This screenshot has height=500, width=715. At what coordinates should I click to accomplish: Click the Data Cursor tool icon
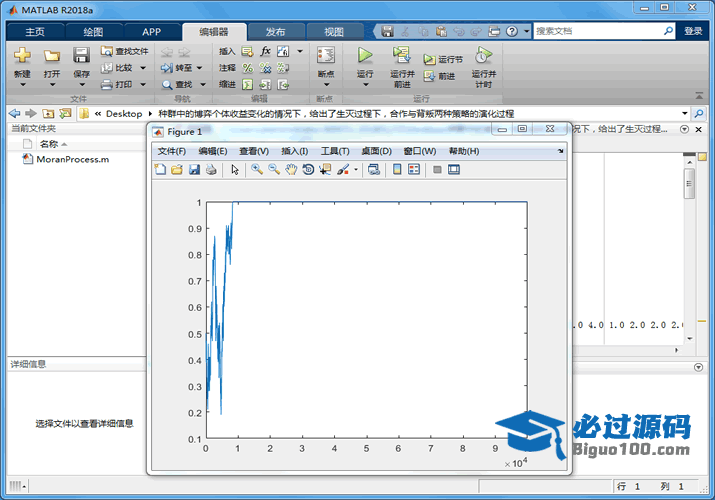[x=325, y=170]
